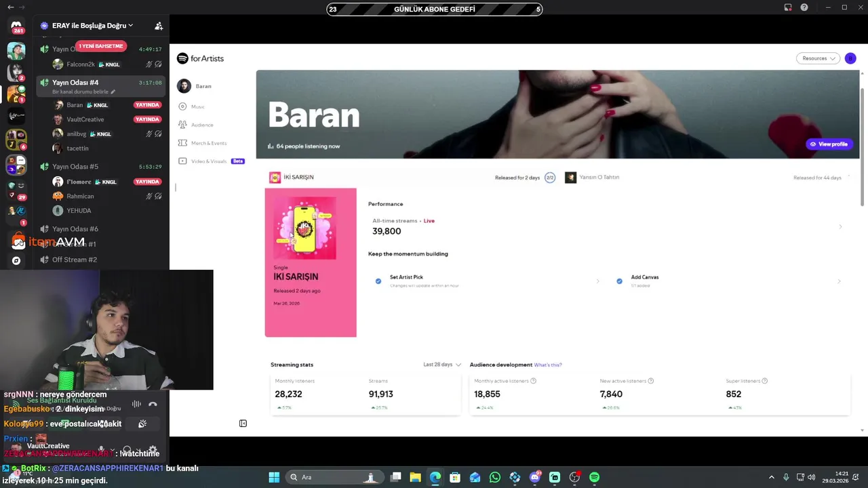This screenshot has width=868, height=488.
Task: Open the Audience section in sidebar
Action: (202, 125)
